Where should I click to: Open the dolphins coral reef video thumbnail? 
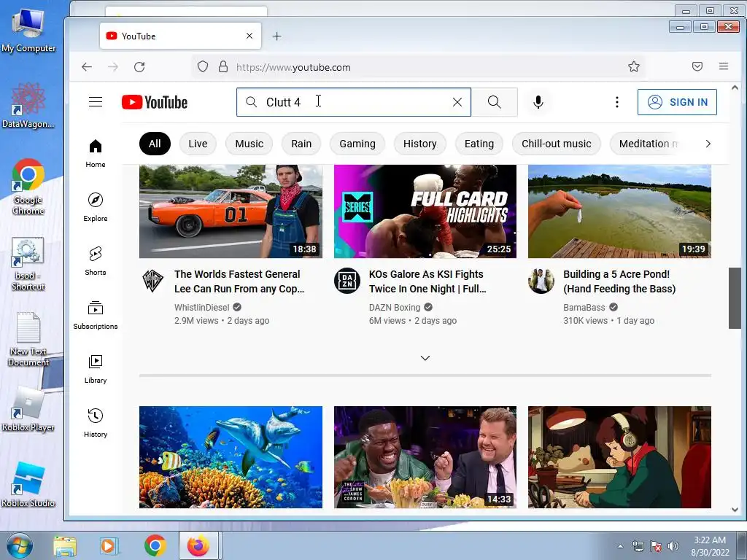point(231,457)
